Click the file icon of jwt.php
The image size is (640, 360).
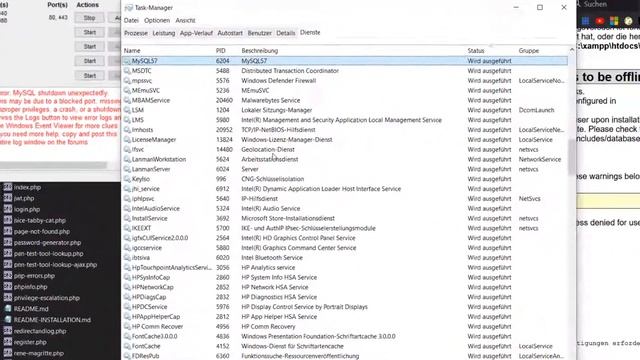point(8,198)
